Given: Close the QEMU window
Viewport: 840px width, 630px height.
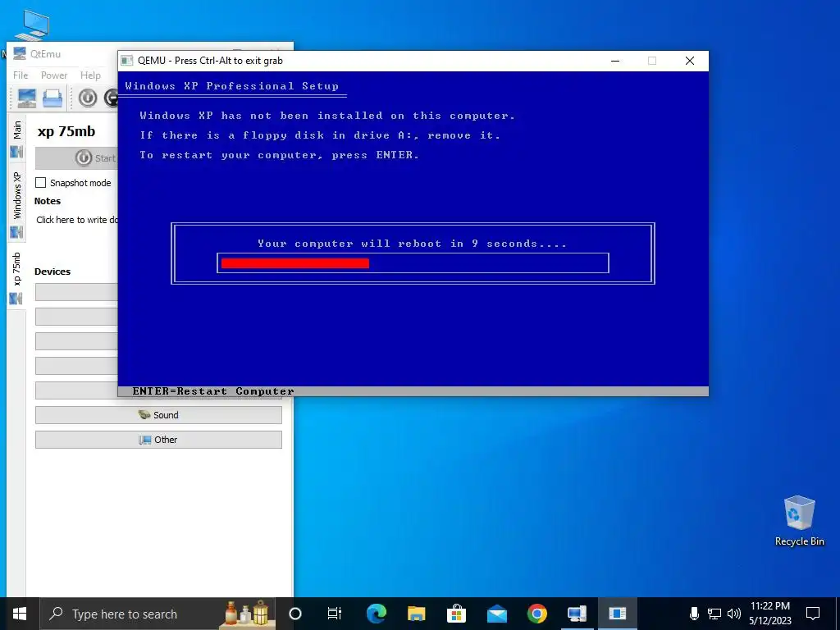Looking at the screenshot, I should tap(690, 61).
